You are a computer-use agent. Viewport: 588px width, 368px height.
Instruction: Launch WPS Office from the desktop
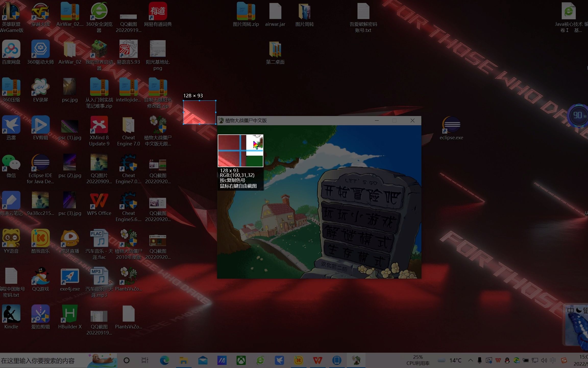99,204
